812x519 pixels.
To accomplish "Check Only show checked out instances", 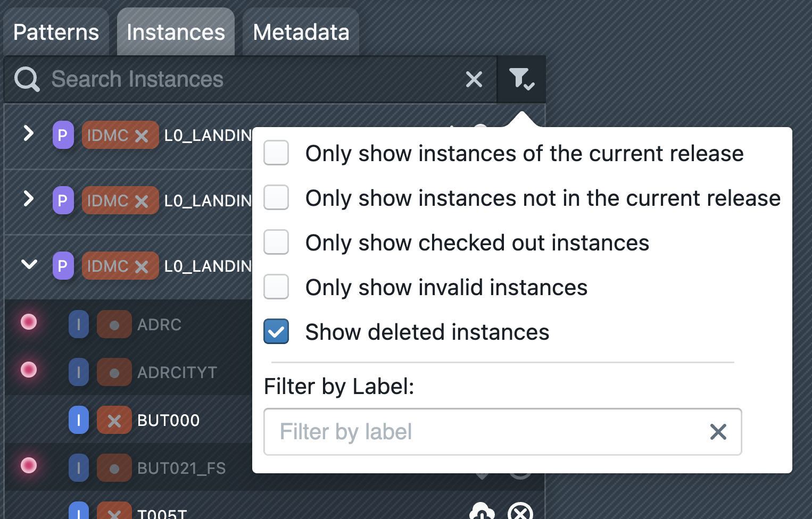I will point(276,242).
